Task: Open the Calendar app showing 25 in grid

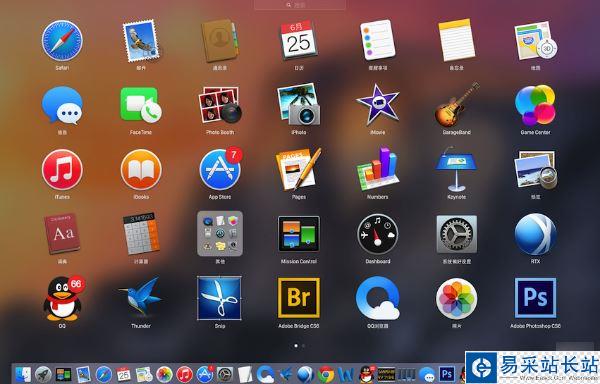Action: click(x=299, y=41)
